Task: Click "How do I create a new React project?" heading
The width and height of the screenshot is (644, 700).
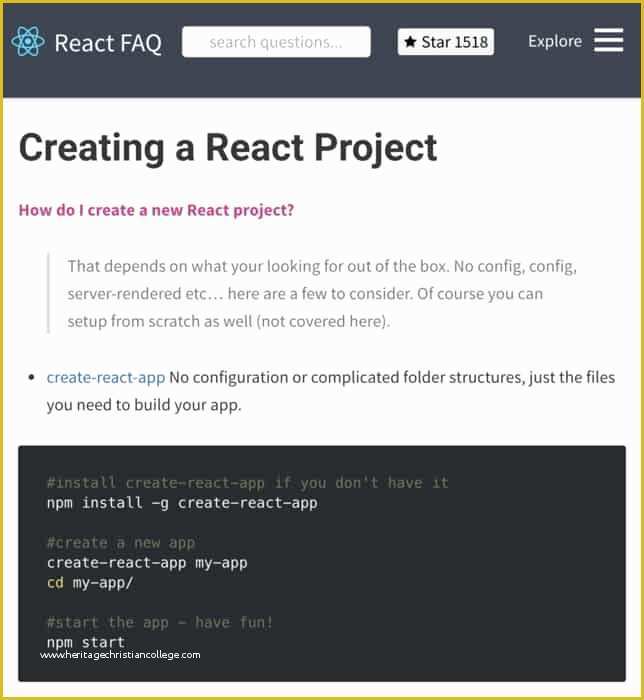Action: coord(157,210)
